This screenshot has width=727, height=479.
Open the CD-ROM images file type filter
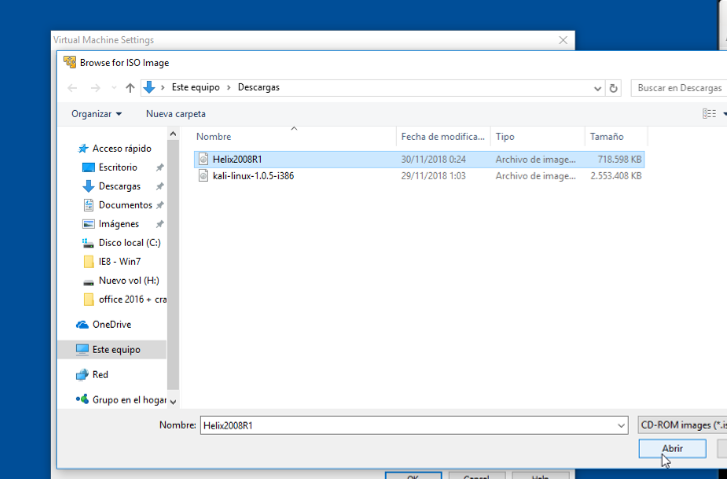681,425
